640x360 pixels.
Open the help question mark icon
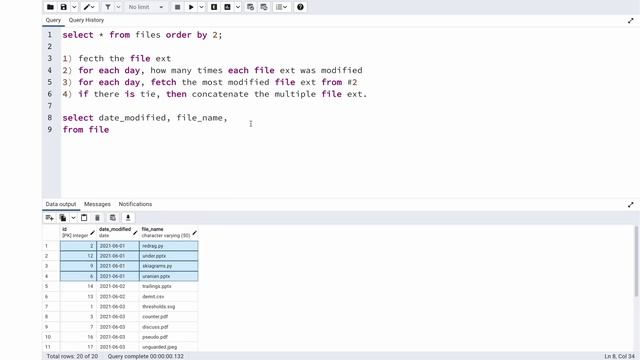coord(300,7)
